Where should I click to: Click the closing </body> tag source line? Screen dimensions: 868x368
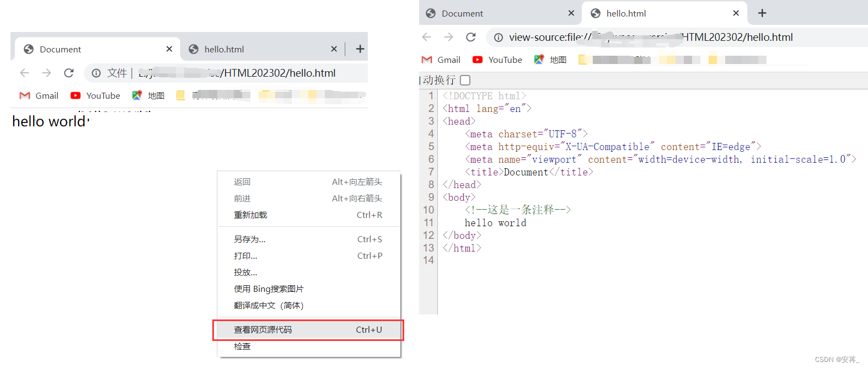pos(462,236)
